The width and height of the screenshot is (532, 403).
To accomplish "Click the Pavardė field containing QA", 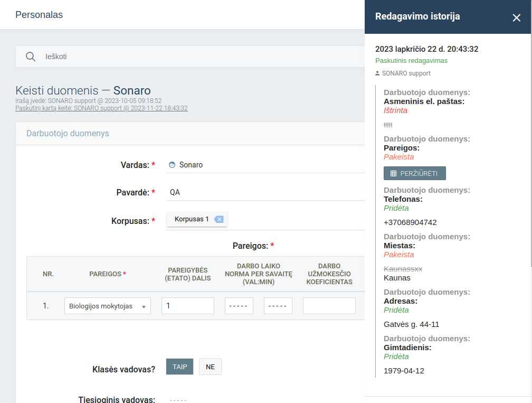I will [264, 192].
